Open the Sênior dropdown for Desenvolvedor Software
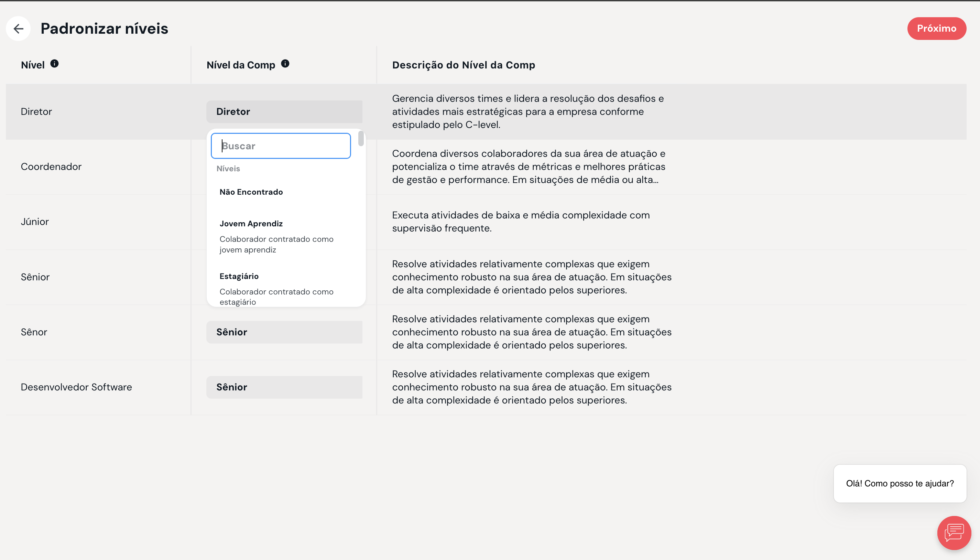Viewport: 980px width, 560px height. click(284, 387)
